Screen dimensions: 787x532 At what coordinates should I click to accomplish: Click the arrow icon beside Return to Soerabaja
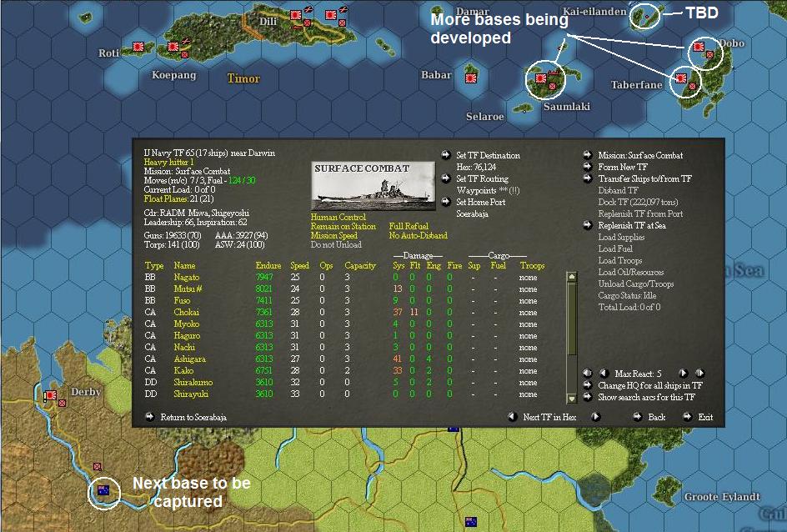tap(149, 417)
